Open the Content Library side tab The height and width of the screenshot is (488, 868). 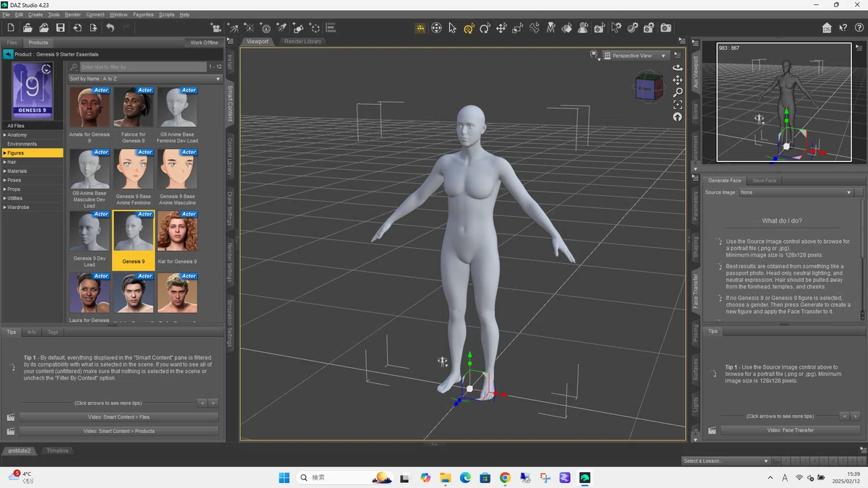(x=230, y=157)
